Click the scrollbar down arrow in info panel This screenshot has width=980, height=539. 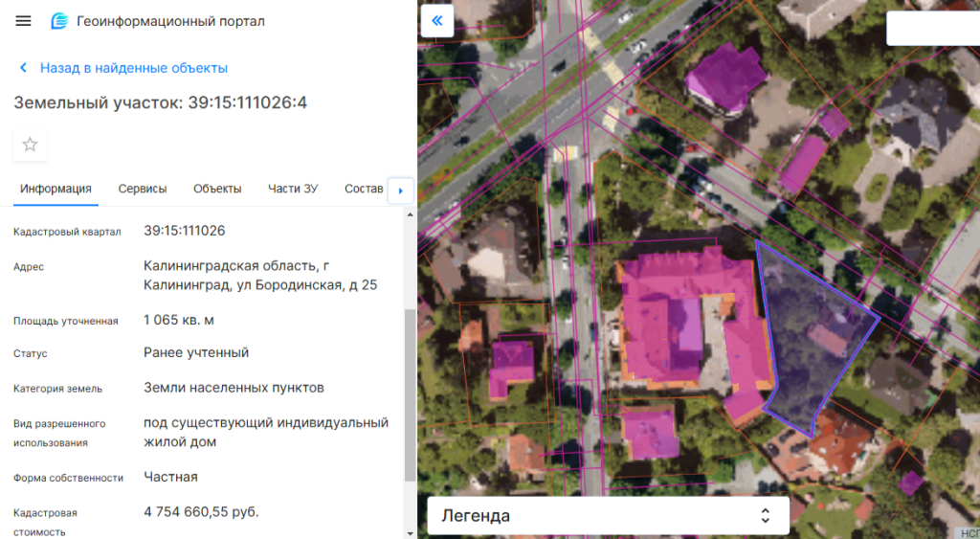click(x=411, y=532)
